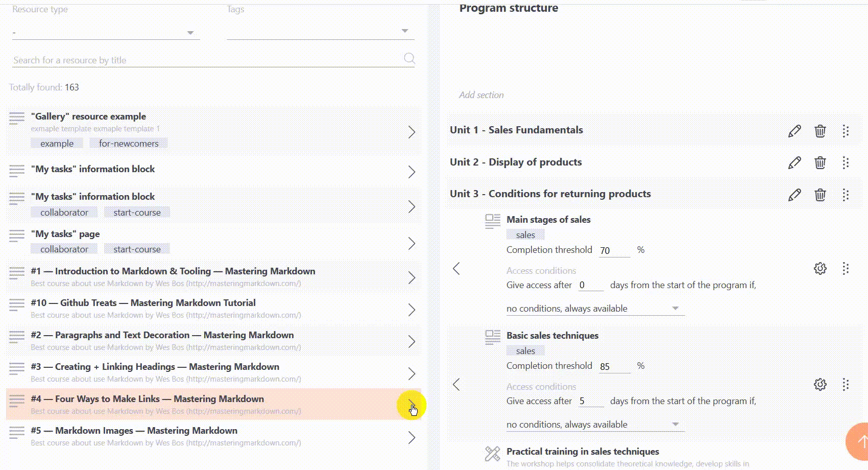
Task: Click Completion threshold field showing 70
Action: pyautogui.click(x=614, y=250)
